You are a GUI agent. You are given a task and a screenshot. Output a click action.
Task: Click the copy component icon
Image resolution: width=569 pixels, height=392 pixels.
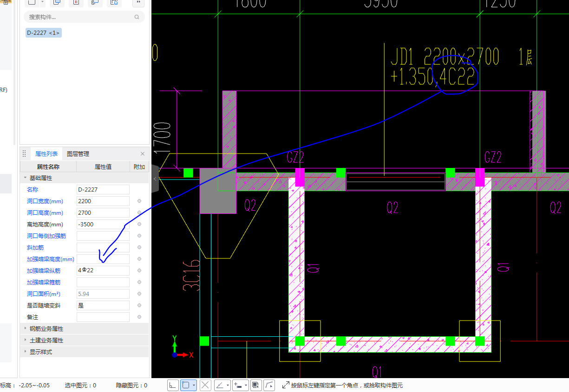(57, 2)
